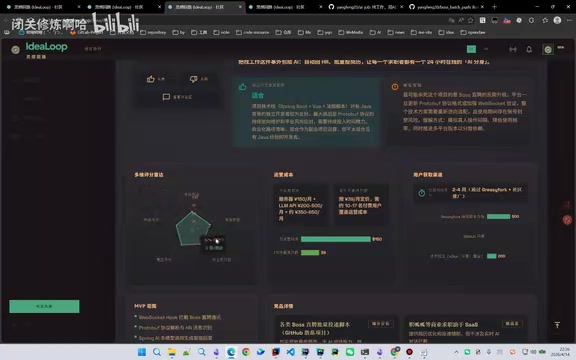Viewport: 576px width, 360px height.
Task: Click the 'WebSocket Hook' MVP bullet
Action: tap(180, 317)
